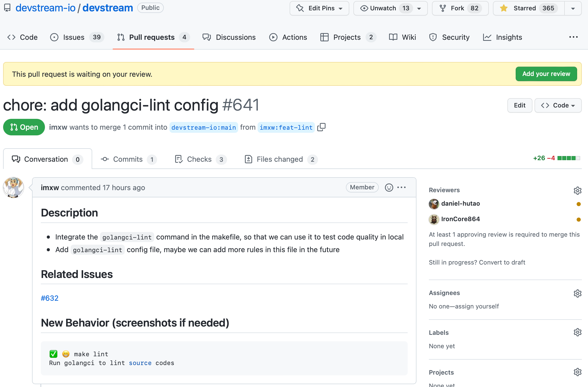Open the repository overflow menu ellipsis
Image resolution: width=588 pixels, height=387 pixels.
pyautogui.click(x=573, y=37)
